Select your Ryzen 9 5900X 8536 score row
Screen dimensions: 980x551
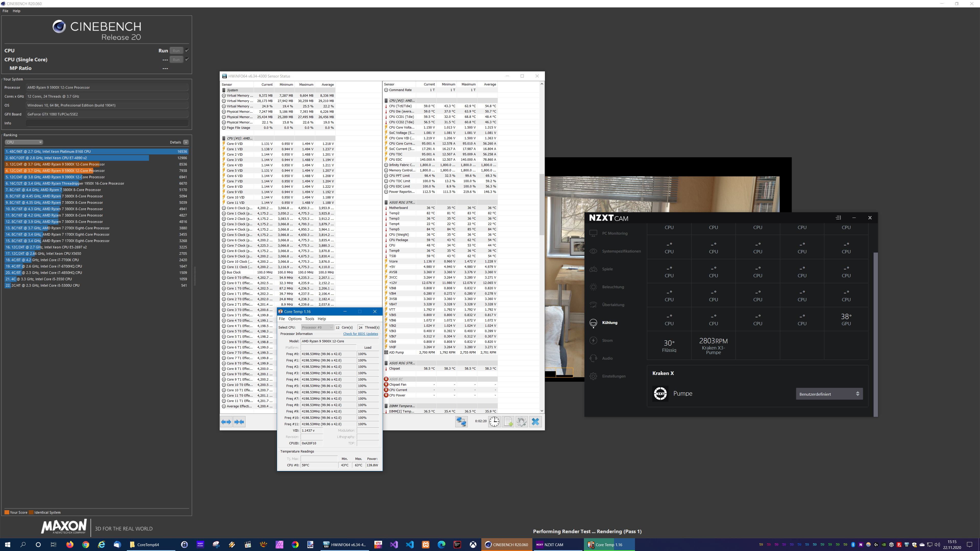(x=96, y=164)
